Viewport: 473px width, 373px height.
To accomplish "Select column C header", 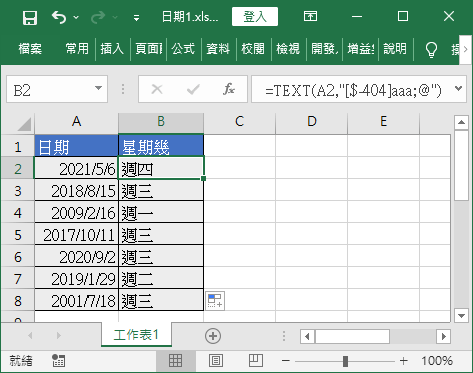I will point(239,122).
